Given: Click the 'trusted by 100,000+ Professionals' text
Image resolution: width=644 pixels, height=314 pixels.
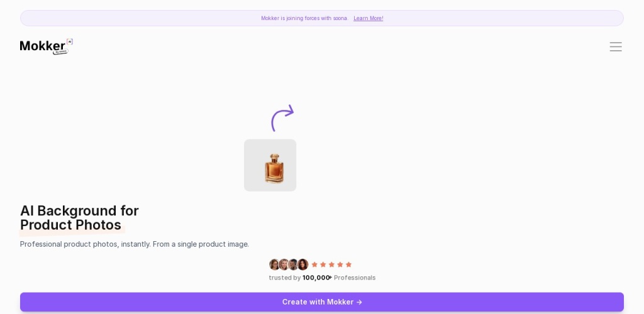Looking at the screenshot, I should coord(322,278).
